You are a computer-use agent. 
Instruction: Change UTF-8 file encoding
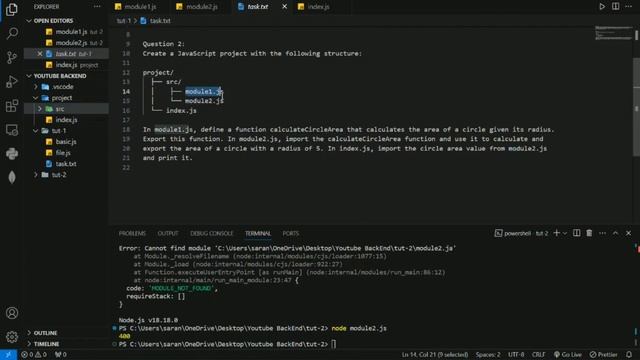[516, 355]
